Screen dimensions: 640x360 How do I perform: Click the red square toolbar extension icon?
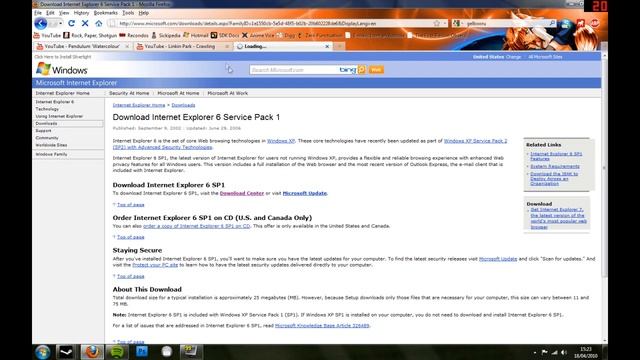580,23
